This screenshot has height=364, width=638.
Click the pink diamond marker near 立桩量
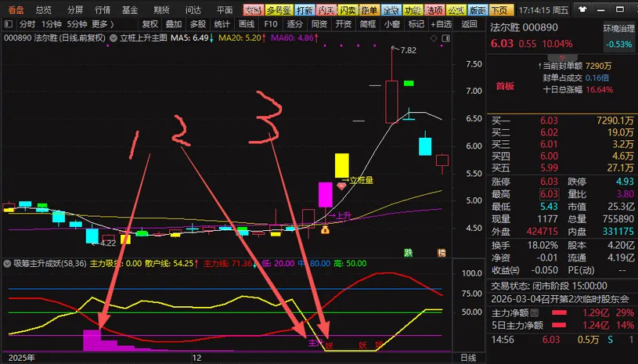[x=341, y=185]
